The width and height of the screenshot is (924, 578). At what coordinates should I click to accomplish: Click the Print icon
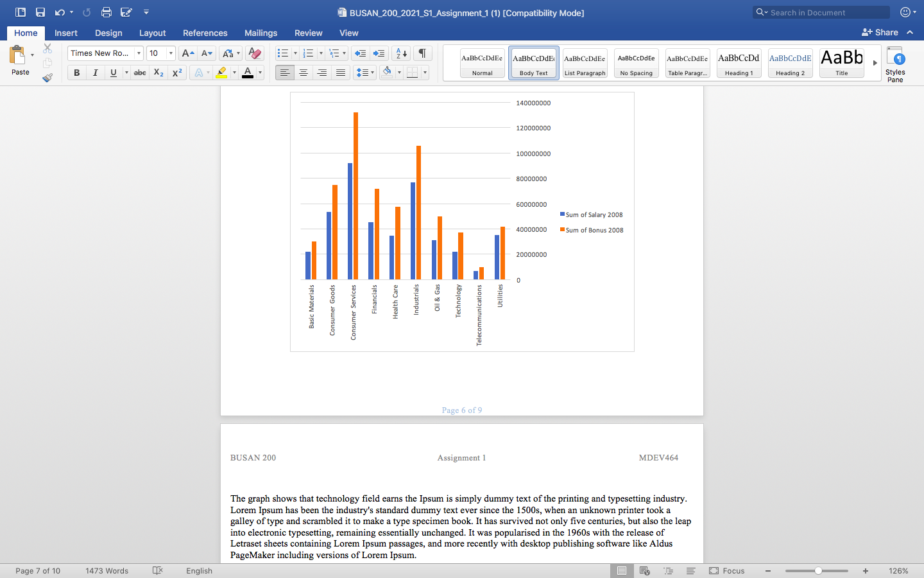point(107,12)
